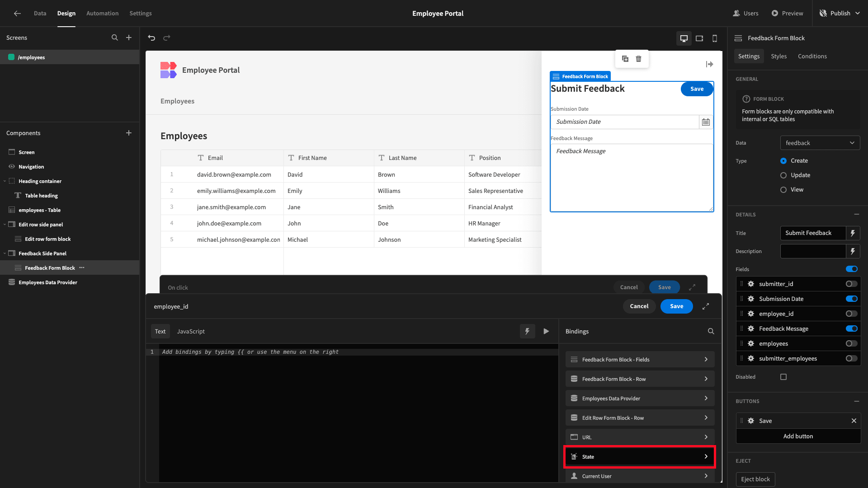The height and width of the screenshot is (488, 868).
Task: Switch preview to tablet device icon
Action: tap(699, 38)
